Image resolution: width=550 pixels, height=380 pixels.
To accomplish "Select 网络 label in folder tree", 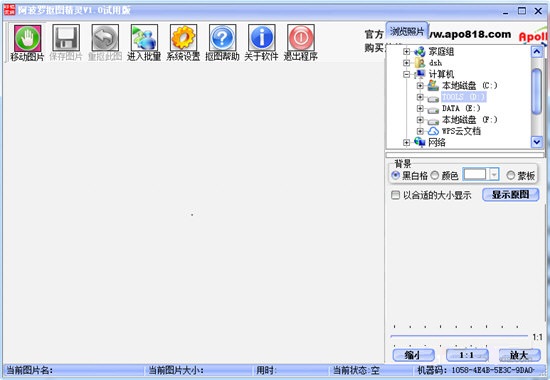I will (x=437, y=142).
